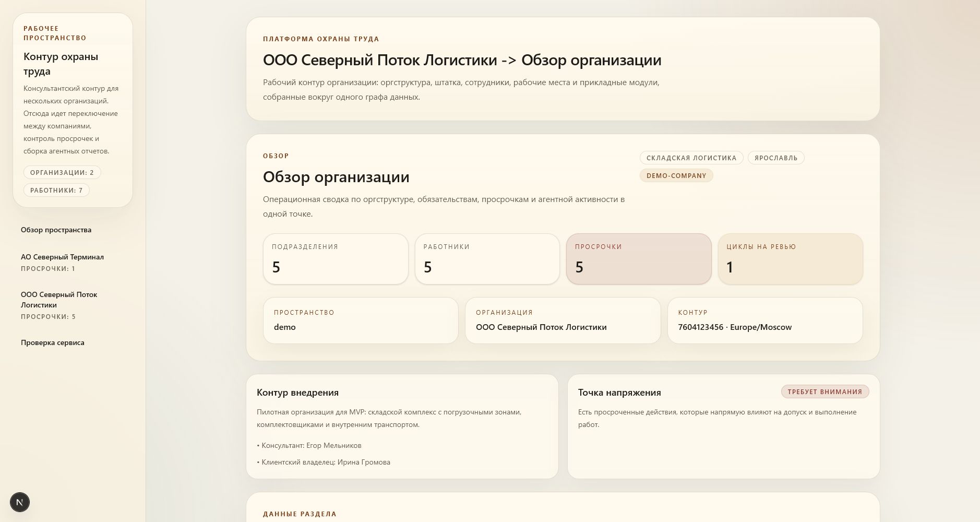Open the Работники stat card
Screen dimensions: 980x522
[487, 259]
